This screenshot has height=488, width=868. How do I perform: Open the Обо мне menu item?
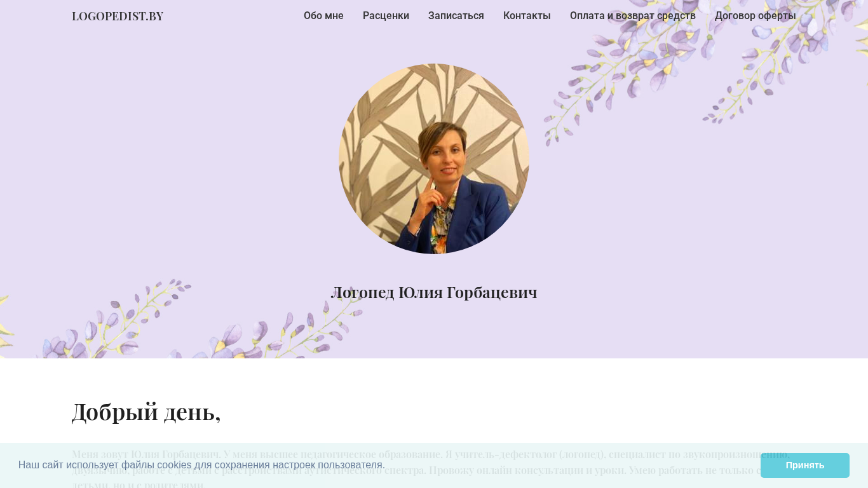click(x=323, y=16)
